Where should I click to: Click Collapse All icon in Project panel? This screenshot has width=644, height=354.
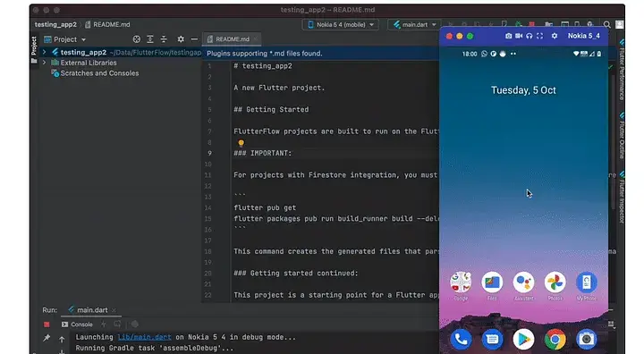(164, 39)
